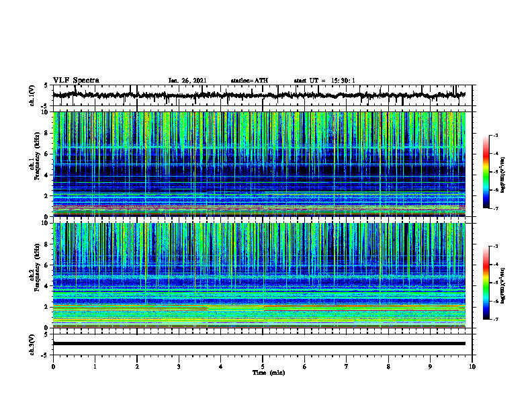Click the "-3" label on ch.2 colorbar
The height and width of the screenshot is (411, 532).
pos(496,246)
